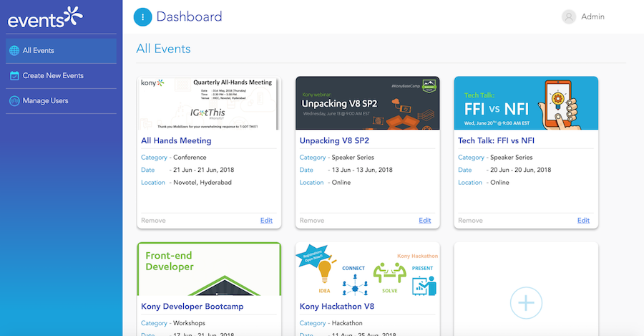Viewport: 644px width, 336px height.
Task: Open the Front-end Developer banner image
Action: 209,269
